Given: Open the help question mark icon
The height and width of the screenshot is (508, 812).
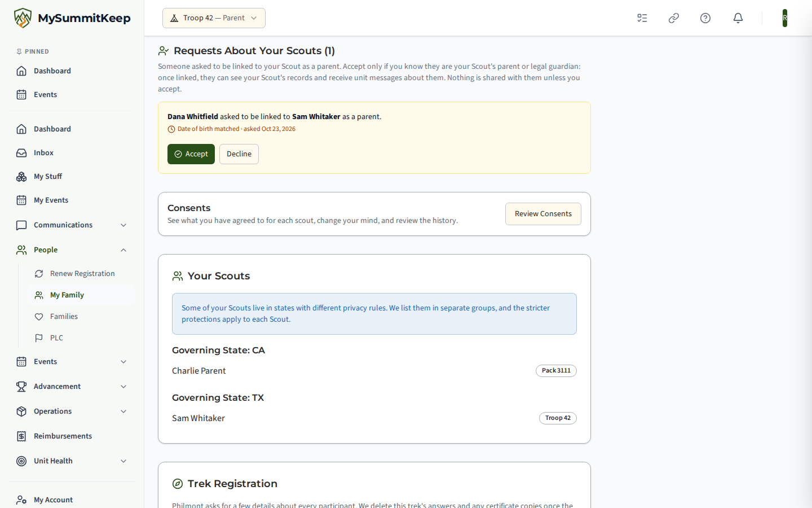Looking at the screenshot, I should pyautogui.click(x=705, y=18).
